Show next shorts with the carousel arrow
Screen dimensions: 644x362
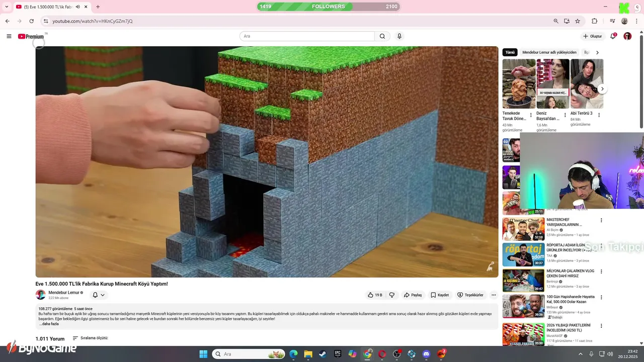click(602, 89)
